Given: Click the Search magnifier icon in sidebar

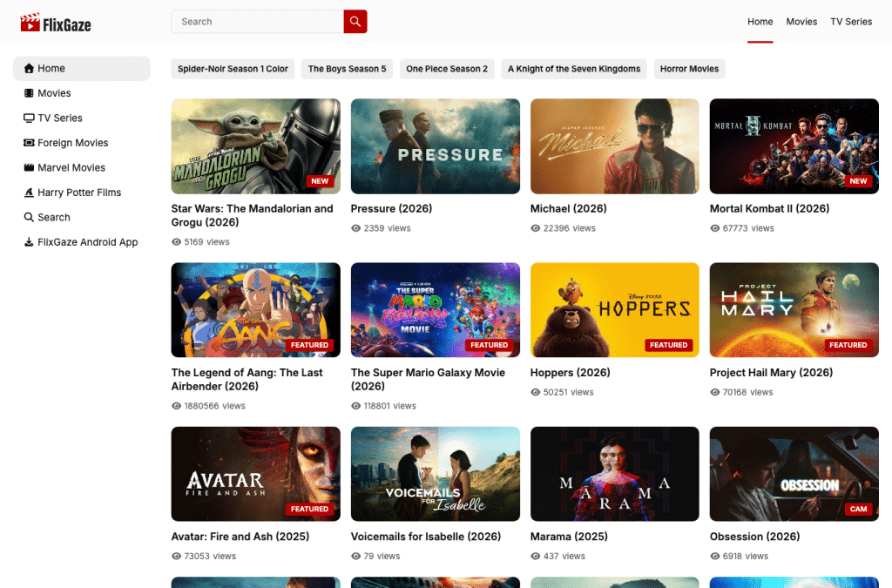Looking at the screenshot, I should coord(29,217).
